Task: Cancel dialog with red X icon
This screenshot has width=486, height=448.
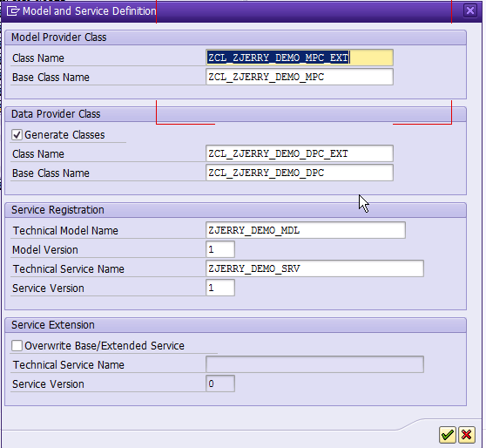Action: 467,435
